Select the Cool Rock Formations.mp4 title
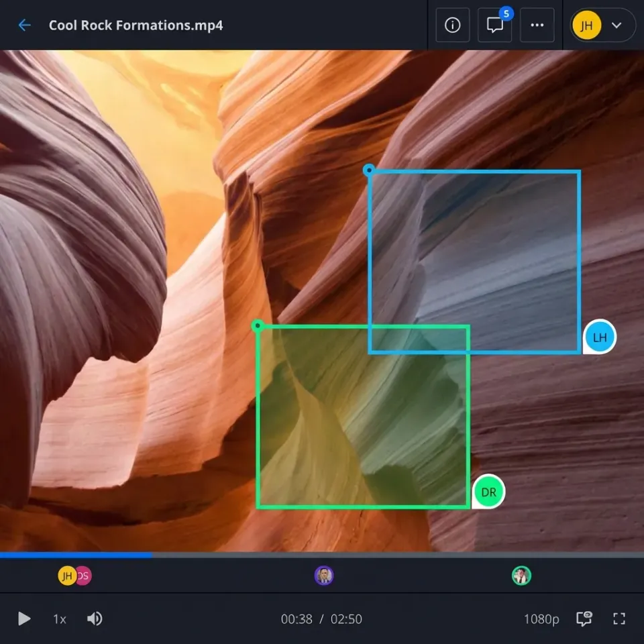 pos(136,25)
